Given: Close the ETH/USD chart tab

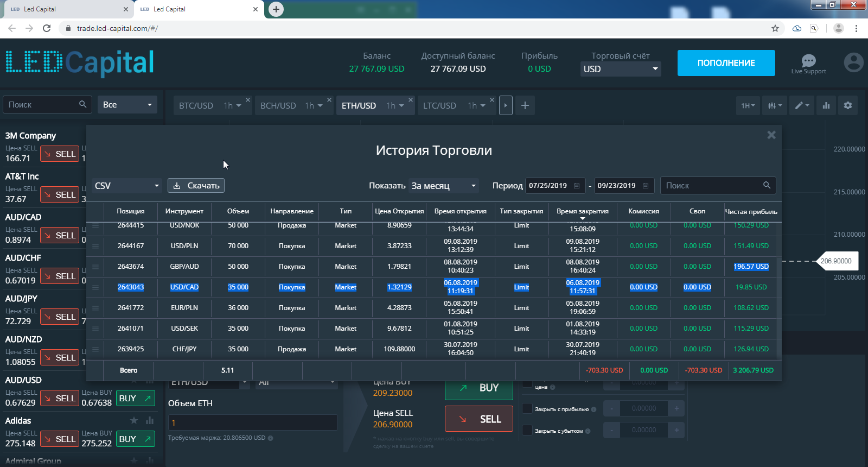Looking at the screenshot, I should click(411, 100).
